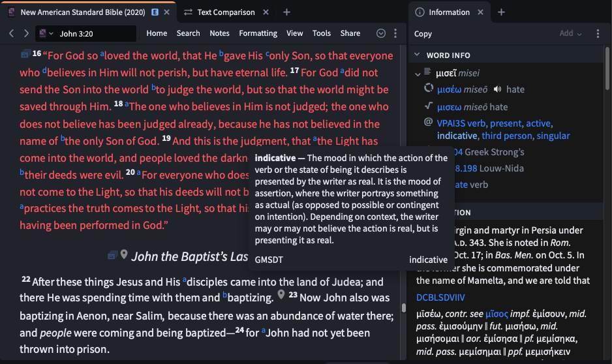Close the Information tab

click(480, 12)
